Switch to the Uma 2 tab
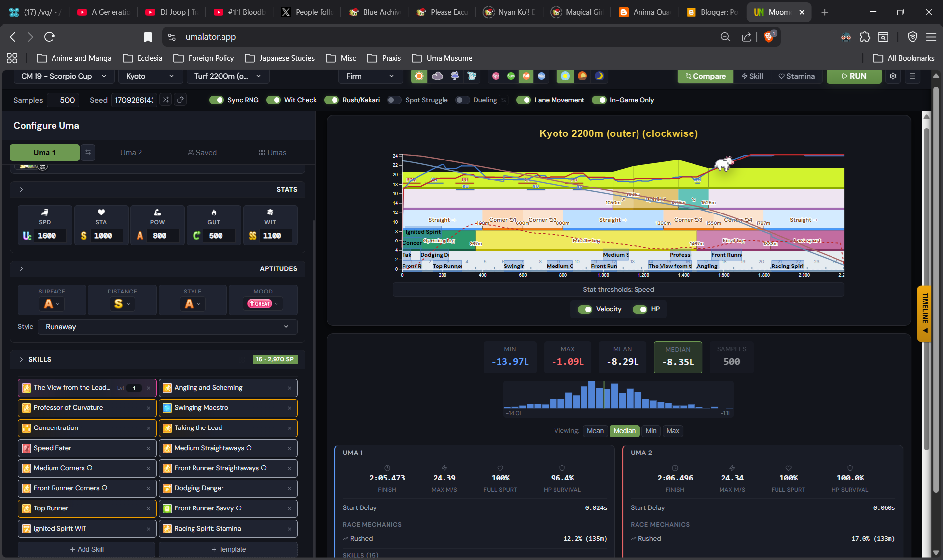 coord(131,153)
